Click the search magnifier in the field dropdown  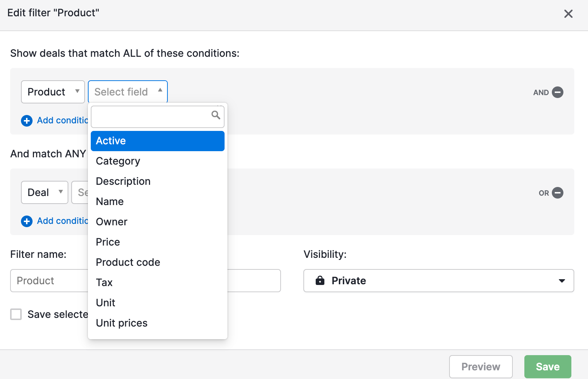pyautogui.click(x=216, y=115)
